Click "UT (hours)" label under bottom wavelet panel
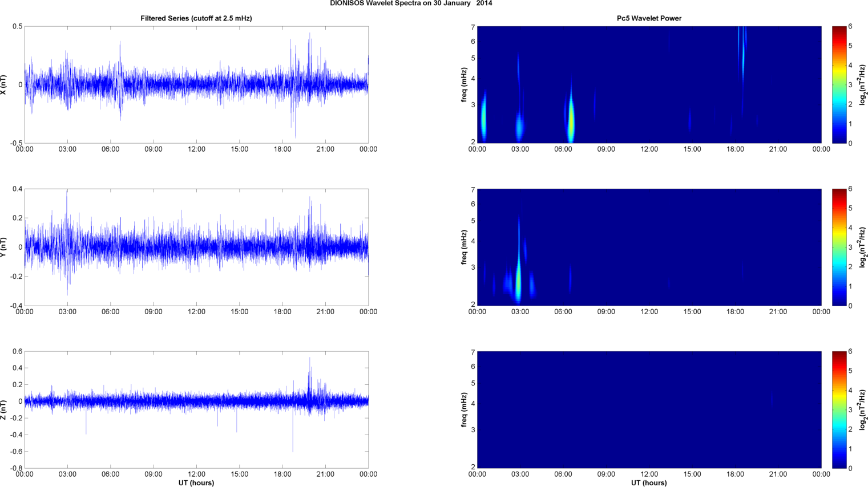The width and height of the screenshot is (868, 487). click(x=649, y=482)
